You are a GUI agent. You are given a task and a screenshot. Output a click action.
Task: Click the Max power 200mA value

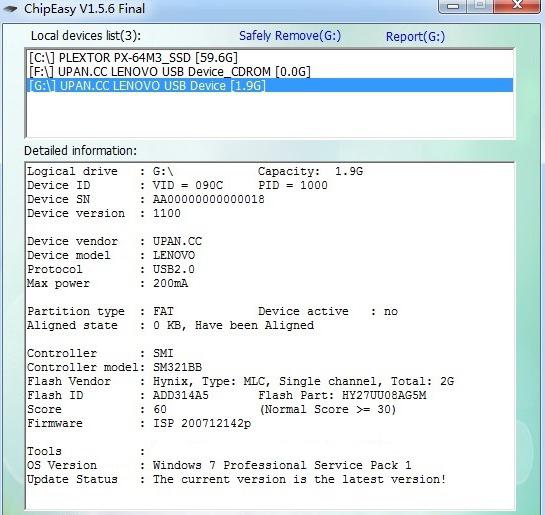click(x=170, y=283)
